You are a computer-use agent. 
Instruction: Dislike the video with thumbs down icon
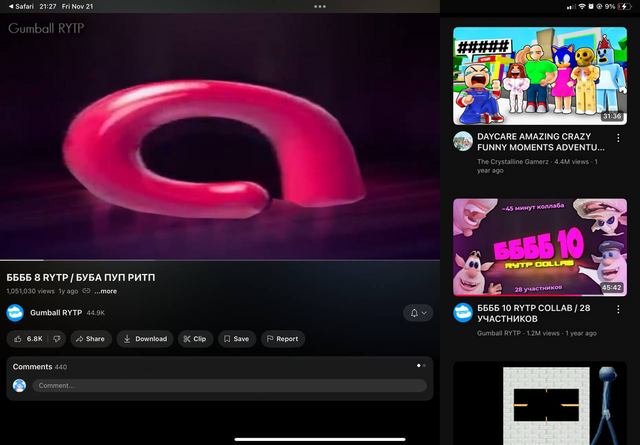point(57,339)
